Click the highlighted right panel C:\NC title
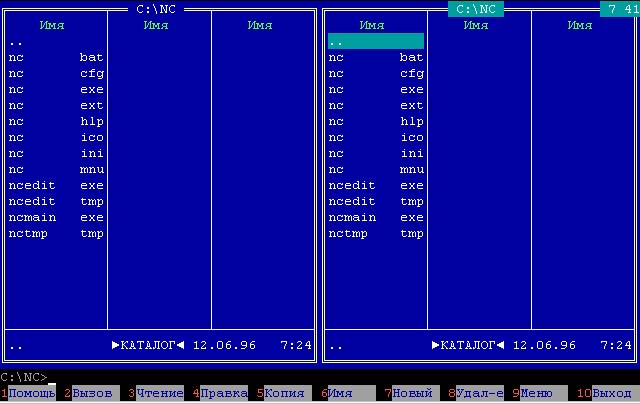The height and width of the screenshot is (404, 640). point(476,9)
